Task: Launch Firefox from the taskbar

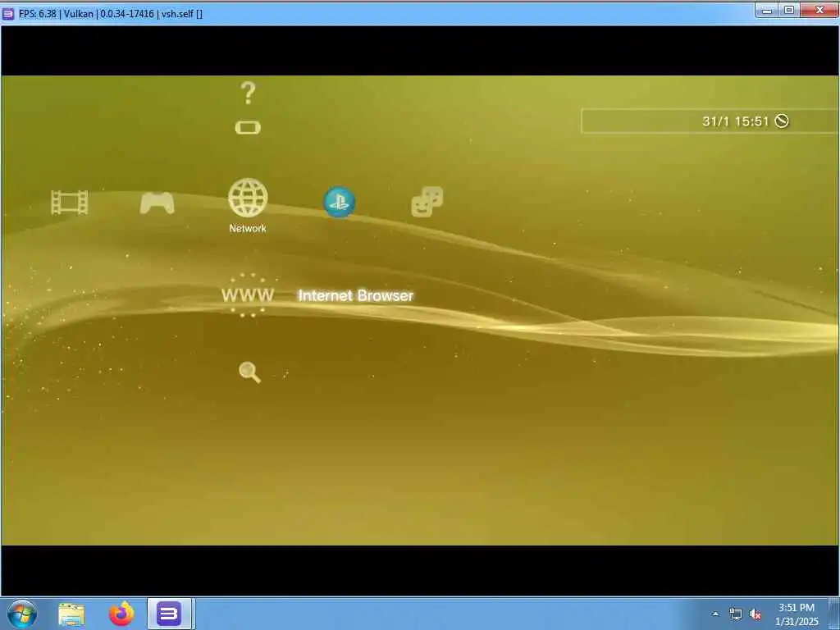Action: coord(121,614)
